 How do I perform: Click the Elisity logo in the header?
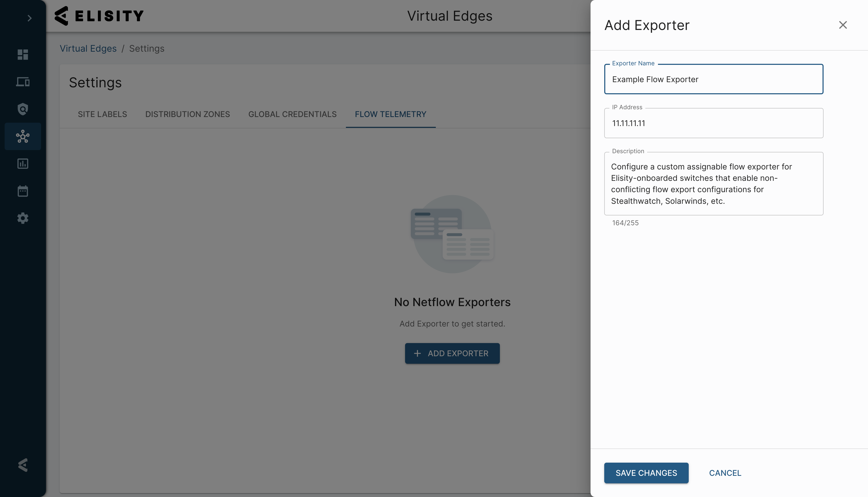[99, 16]
